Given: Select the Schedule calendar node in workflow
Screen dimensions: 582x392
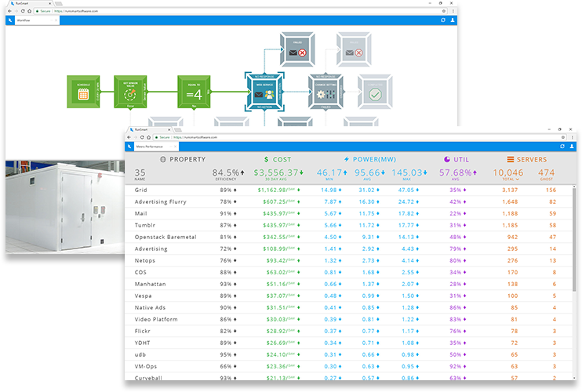Looking at the screenshot, I should [83, 92].
